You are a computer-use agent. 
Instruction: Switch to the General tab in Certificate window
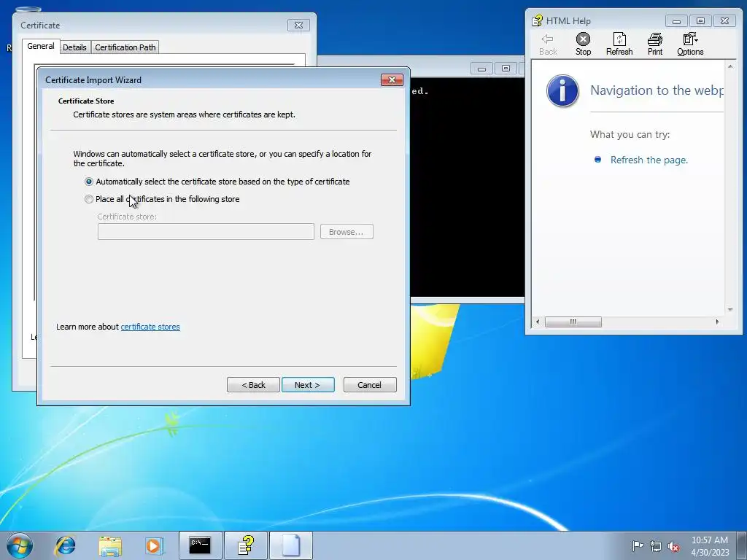pyautogui.click(x=41, y=46)
